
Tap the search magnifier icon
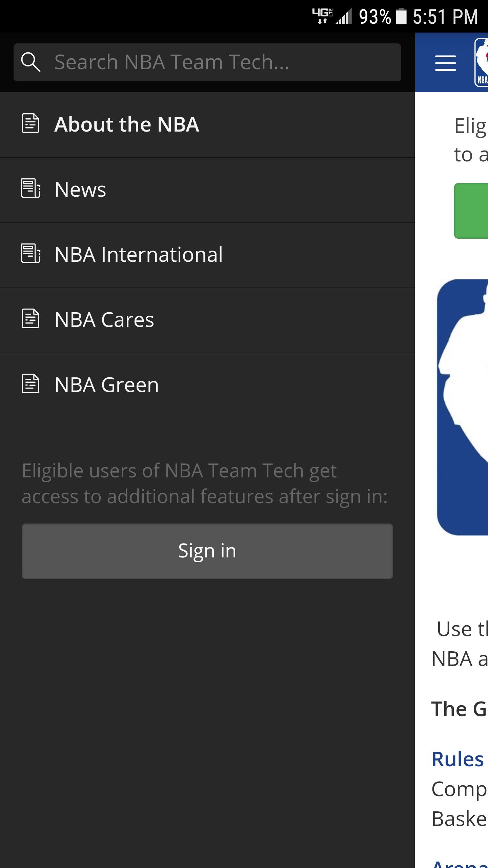pyautogui.click(x=30, y=62)
